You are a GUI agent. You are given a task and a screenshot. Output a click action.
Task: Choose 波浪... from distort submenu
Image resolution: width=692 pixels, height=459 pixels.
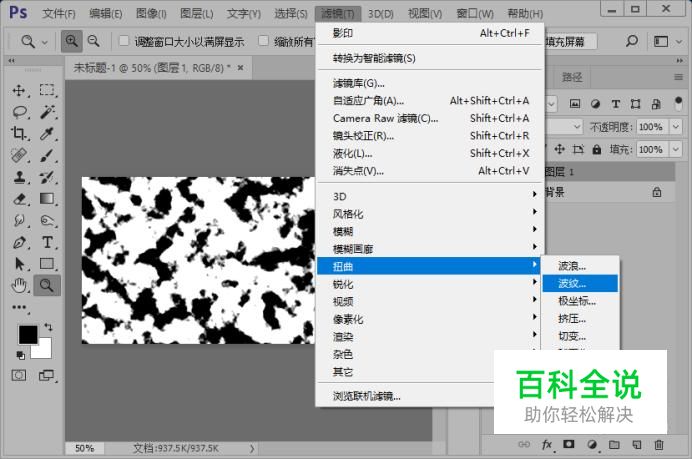click(580, 266)
